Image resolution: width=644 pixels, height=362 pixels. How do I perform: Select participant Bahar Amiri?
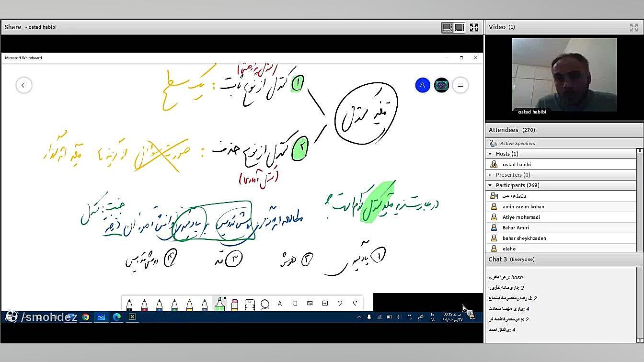[561, 227]
